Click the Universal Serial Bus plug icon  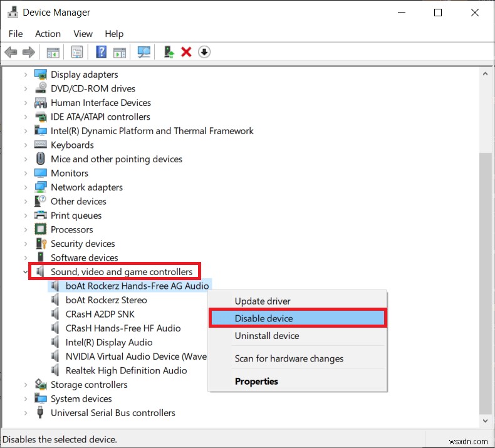tap(40, 413)
